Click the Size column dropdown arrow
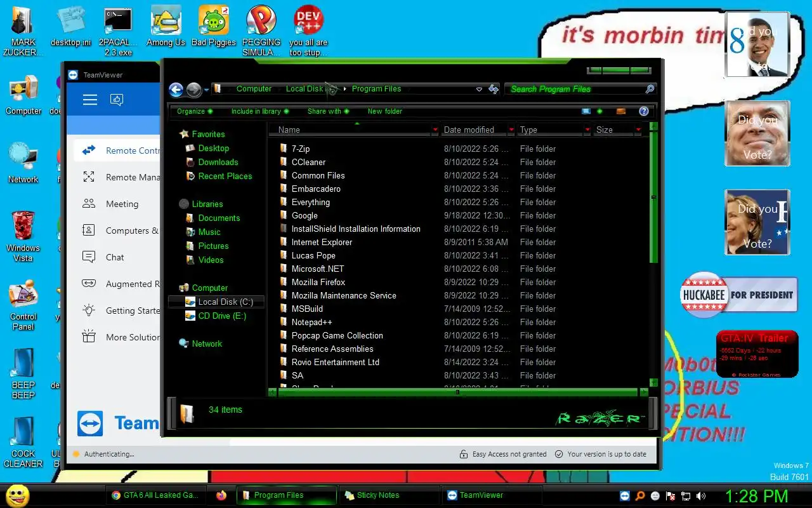 click(638, 130)
